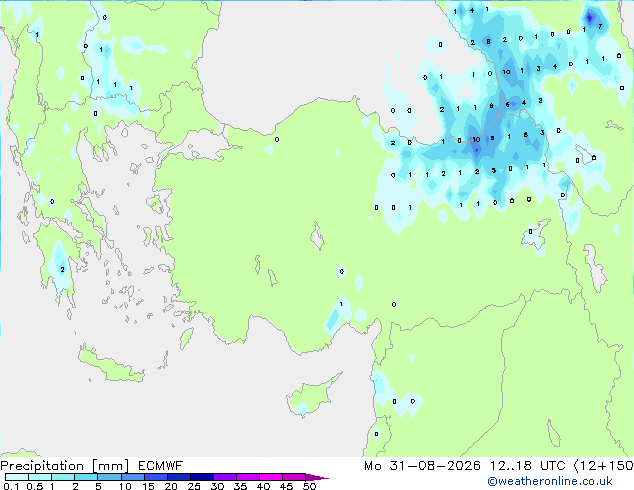Click the over-50 mm legend arrow tip
This screenshot has height=490, width=634.
coord(317,477)
